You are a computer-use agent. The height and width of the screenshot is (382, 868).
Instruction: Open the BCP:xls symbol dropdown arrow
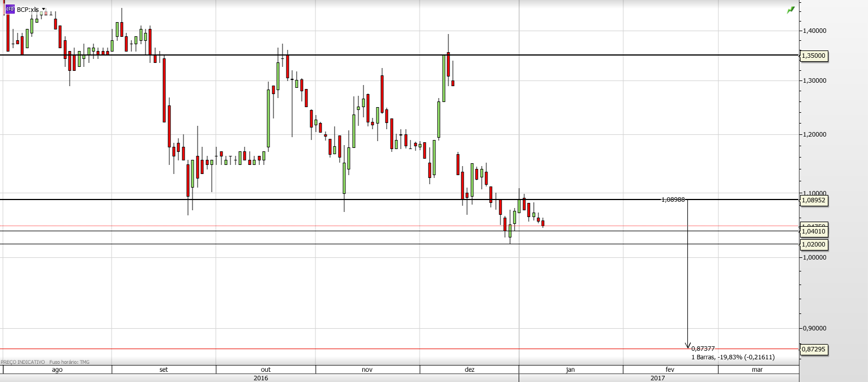tap(44, 10)
